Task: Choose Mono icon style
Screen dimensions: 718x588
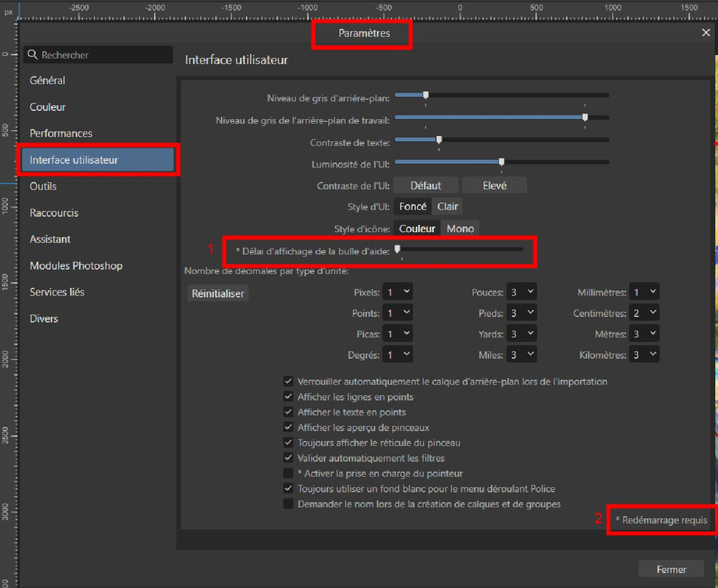Action: tap(460, 229)
